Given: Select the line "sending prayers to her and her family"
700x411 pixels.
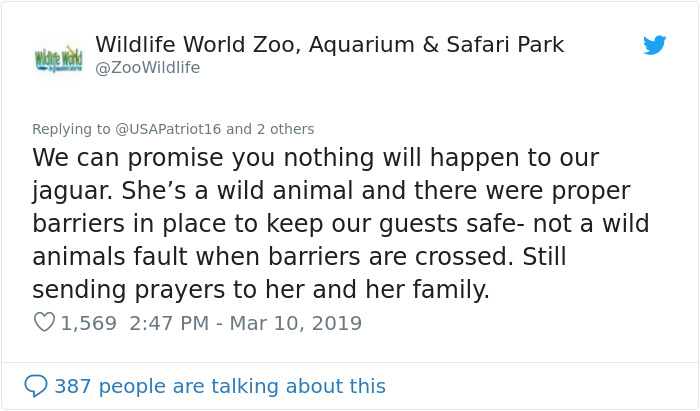Looking at the screenshot, I should pos(261,290).
